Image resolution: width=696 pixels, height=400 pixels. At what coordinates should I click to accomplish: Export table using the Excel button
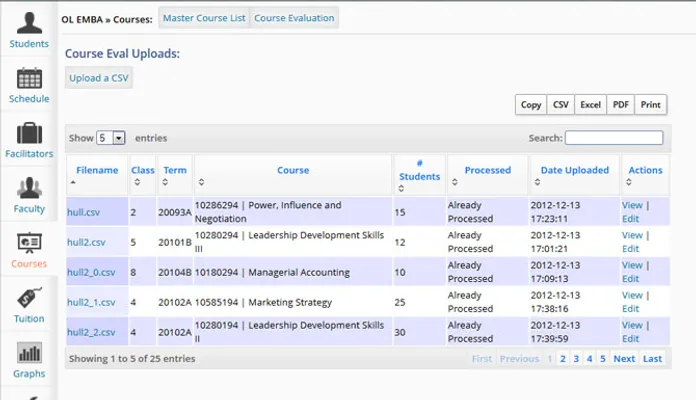[590, 105]
